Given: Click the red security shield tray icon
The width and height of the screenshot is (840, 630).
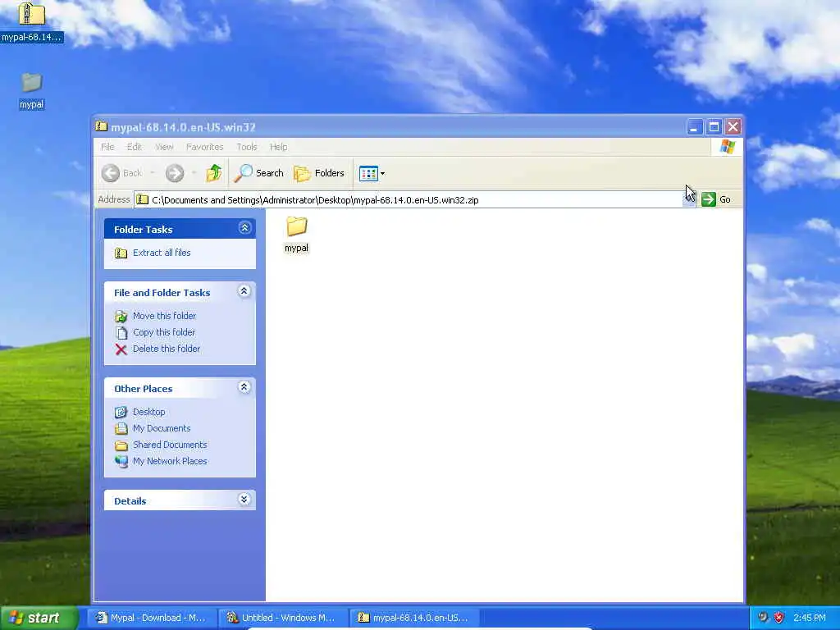Looking at the screenshot, I should coord(779,618).
